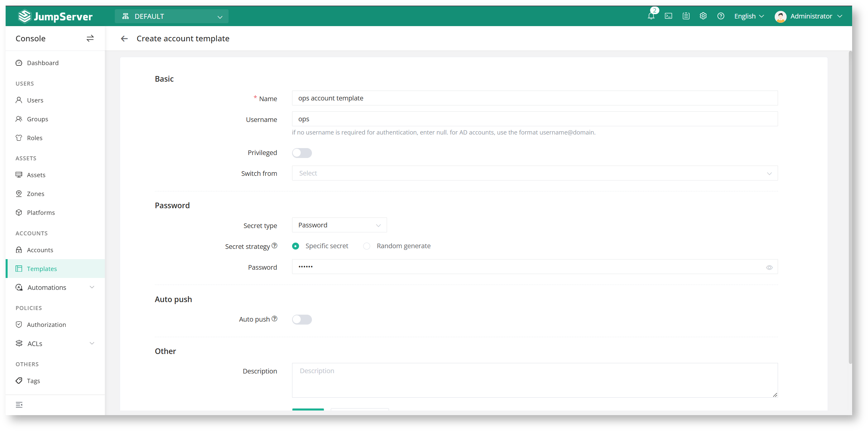Viewport: 868px width, 431px height.
Task: Click the Create account template title
Action: click(x=183, y=39)
